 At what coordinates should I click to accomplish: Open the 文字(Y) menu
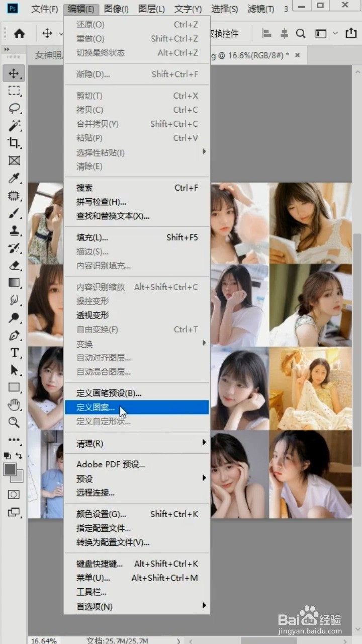188,9
